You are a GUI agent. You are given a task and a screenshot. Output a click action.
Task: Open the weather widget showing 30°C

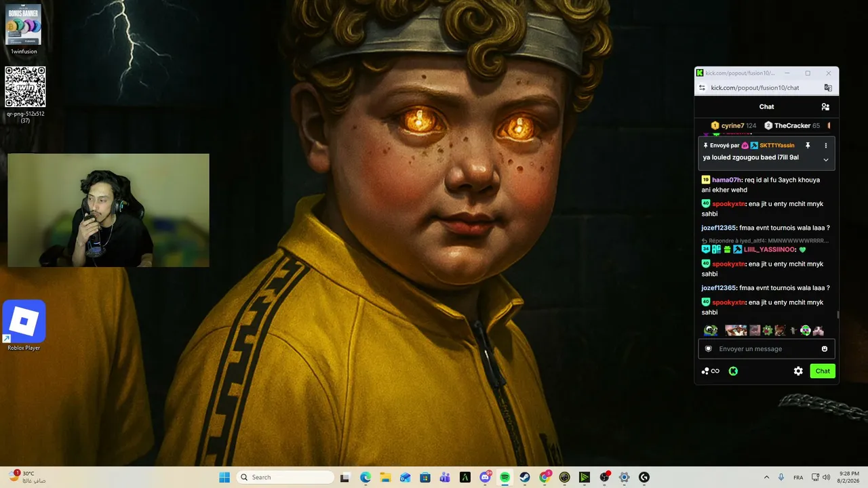click(x=27, y=477)
